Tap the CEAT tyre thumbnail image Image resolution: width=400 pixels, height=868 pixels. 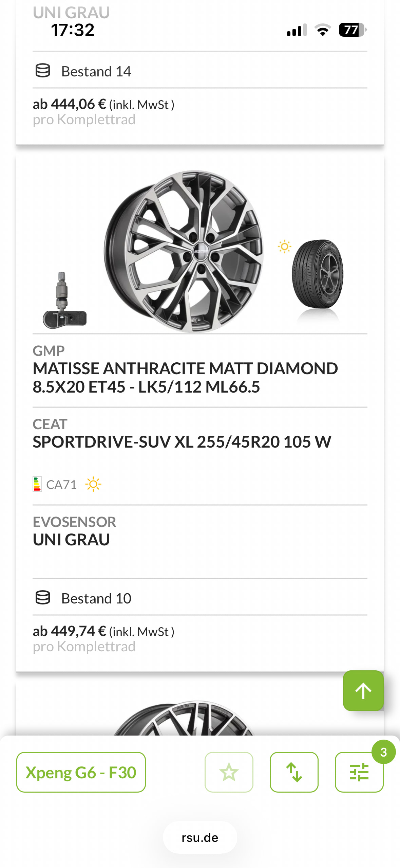pyautogui.click(x=317, y=274)
